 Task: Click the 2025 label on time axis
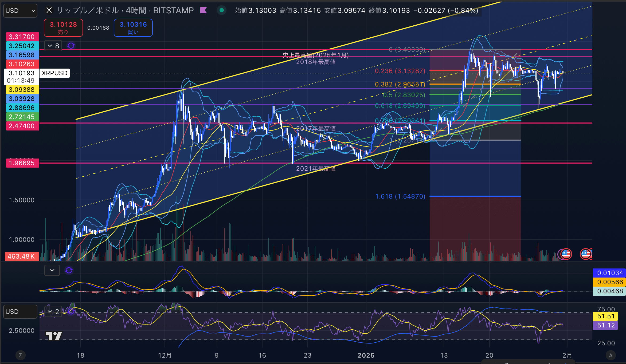pos(366,355)
